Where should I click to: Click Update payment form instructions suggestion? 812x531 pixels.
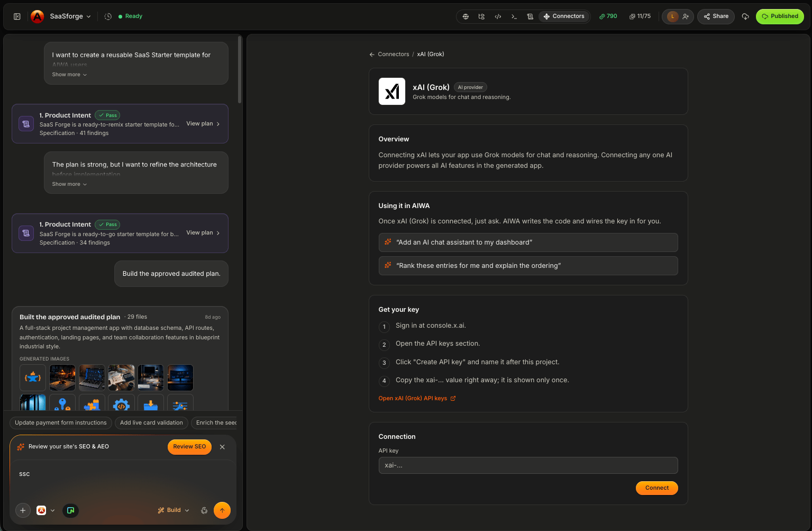[x=61, y=422]
